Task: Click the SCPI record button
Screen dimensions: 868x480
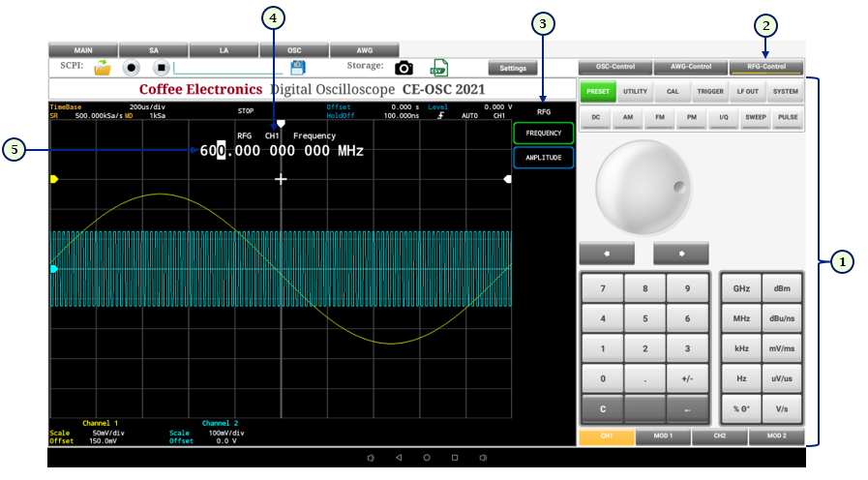Action: click(x=132, y=68)
